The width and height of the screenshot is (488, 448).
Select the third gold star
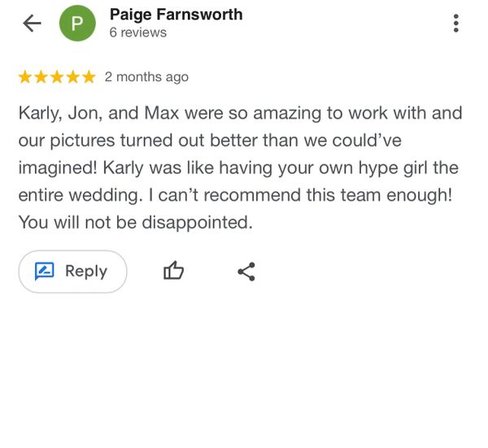pyautogui.click(x=57, y=77)
